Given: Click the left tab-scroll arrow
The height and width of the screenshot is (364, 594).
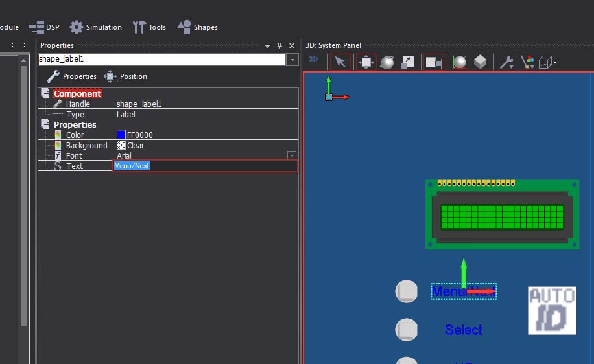Looking at the screenshot, I should [x=13, y=45].
